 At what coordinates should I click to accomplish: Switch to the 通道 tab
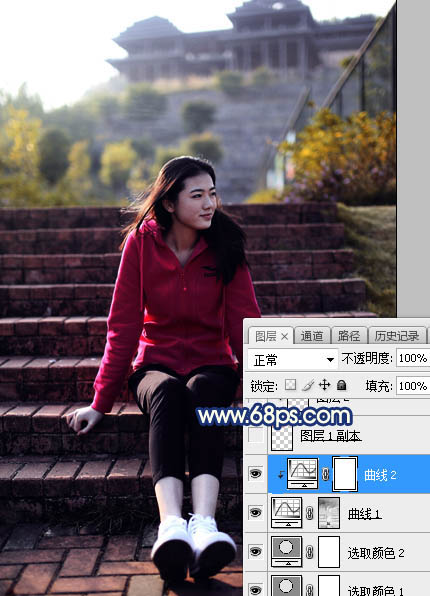[311, 336]
